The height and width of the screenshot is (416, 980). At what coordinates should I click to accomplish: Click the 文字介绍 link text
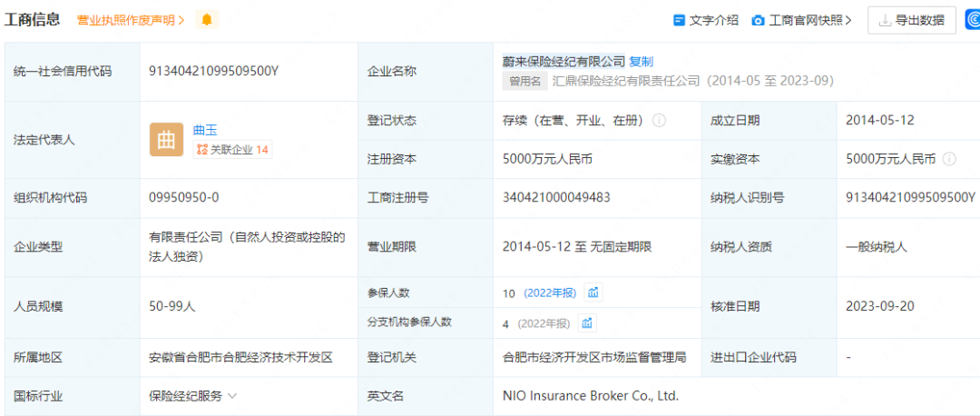[714, 20]
